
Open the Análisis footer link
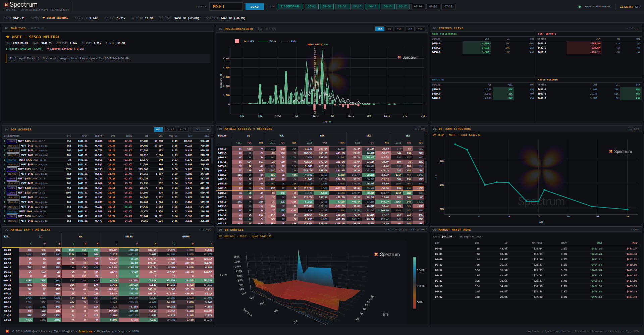click(x=533, y=331)
